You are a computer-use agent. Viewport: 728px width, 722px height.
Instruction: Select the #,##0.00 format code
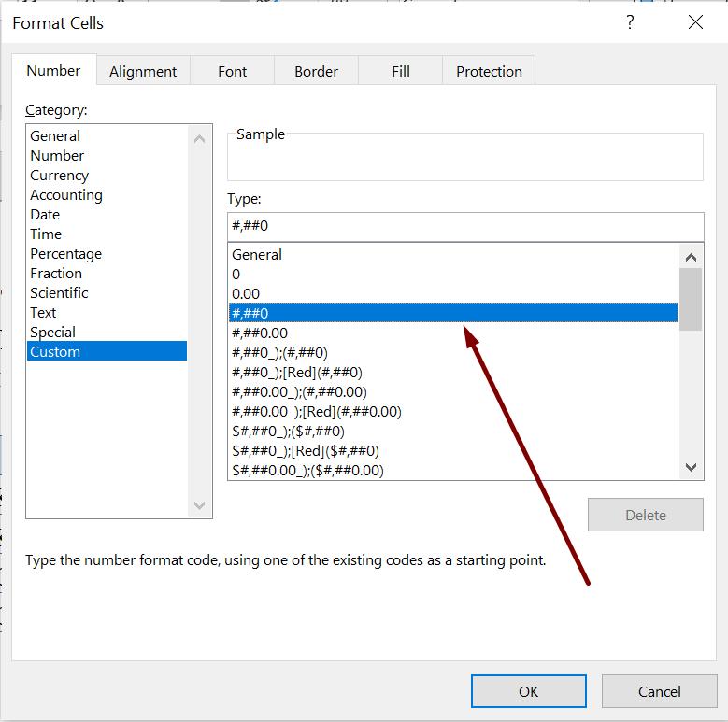point(260,333)
